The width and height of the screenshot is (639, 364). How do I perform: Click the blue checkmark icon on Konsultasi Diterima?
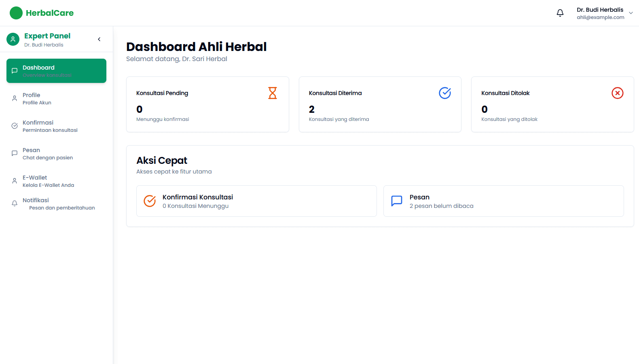[x=445, y=93]
